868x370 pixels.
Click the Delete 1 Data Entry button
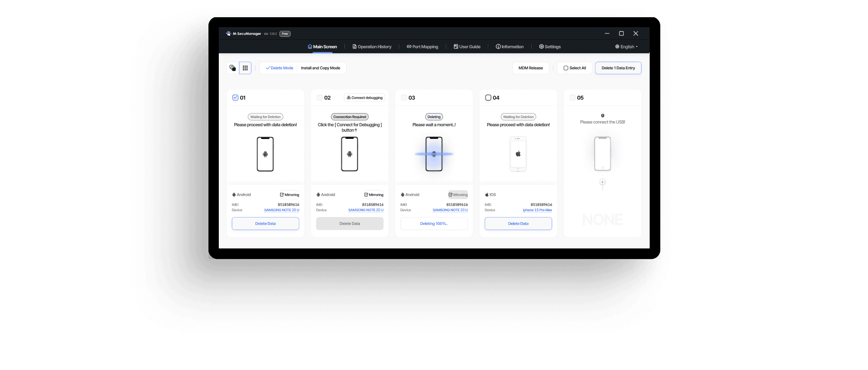618,68
